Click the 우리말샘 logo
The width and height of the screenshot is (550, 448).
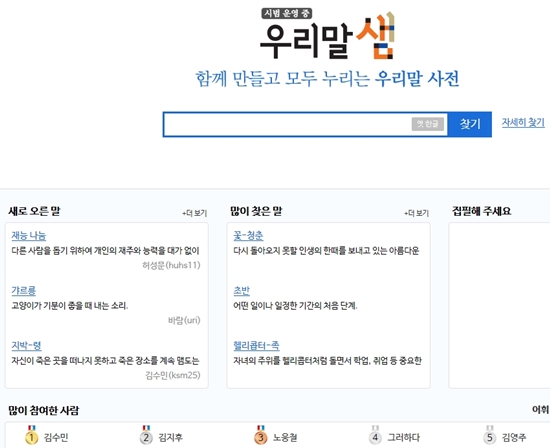[328, 36]
